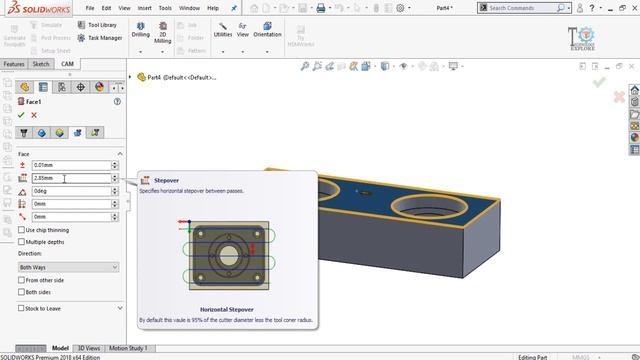Cancel with red X in viewport corner

[619, 97]
